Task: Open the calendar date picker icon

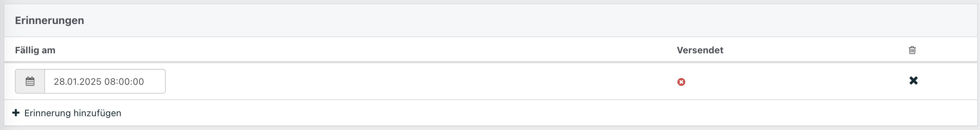Action: pyautogui.click(x=30, y=81)
